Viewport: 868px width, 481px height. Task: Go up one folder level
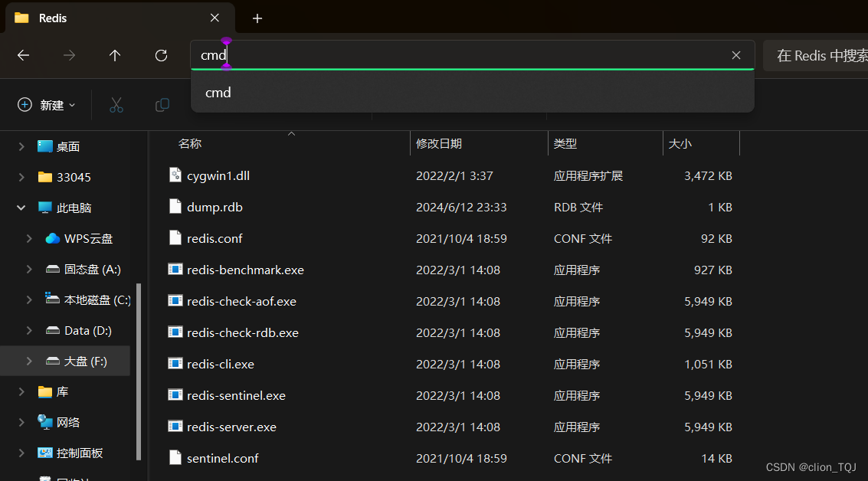[115, 55]
